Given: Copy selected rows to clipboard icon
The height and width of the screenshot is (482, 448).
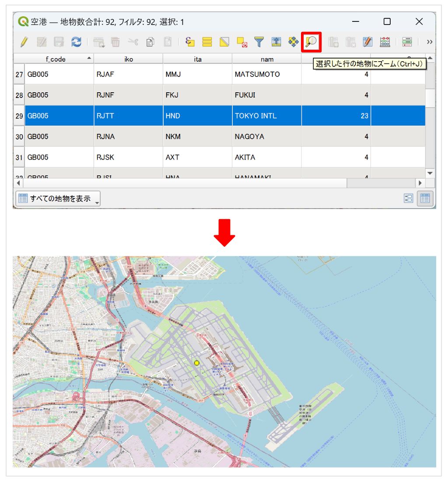Looking at the screenshot, I should click(x=150, y=42).
